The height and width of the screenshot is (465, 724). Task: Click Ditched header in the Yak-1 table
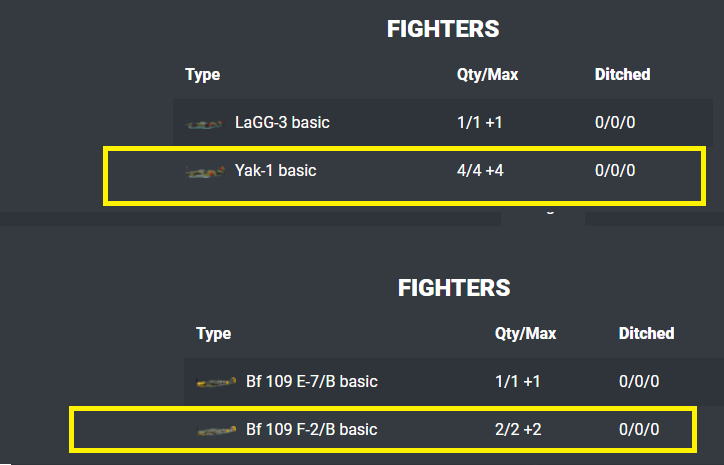622,75
